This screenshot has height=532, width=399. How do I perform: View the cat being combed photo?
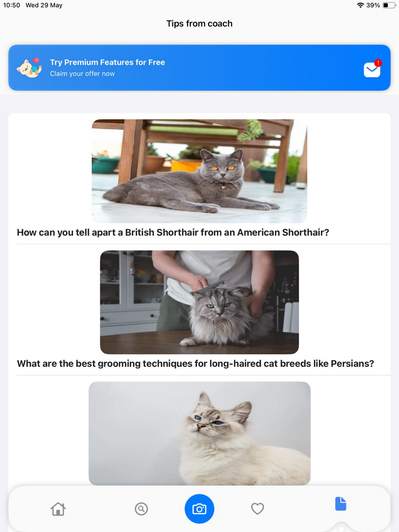[x=199, y=302]
